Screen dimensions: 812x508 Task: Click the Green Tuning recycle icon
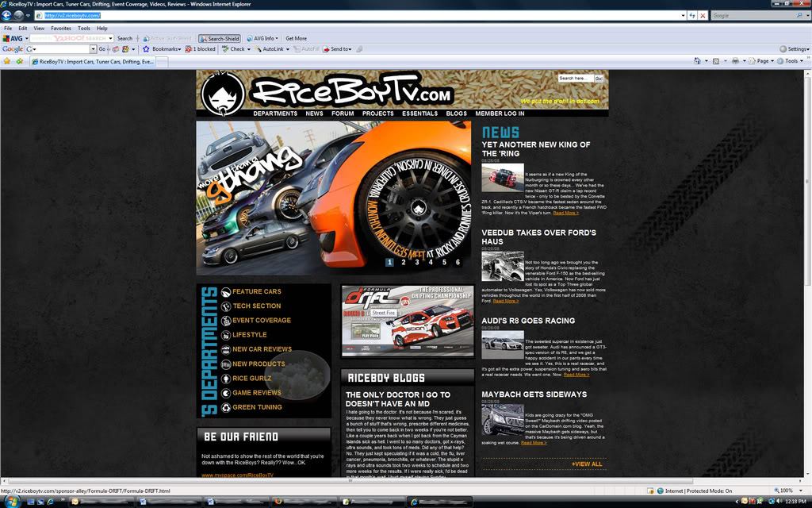[x=226, y=408]
